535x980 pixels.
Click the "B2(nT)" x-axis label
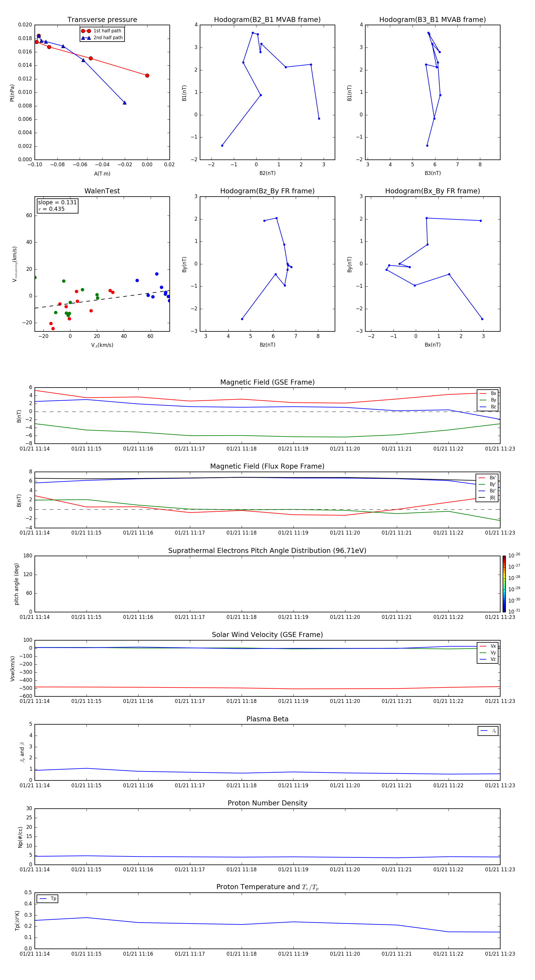267,173
